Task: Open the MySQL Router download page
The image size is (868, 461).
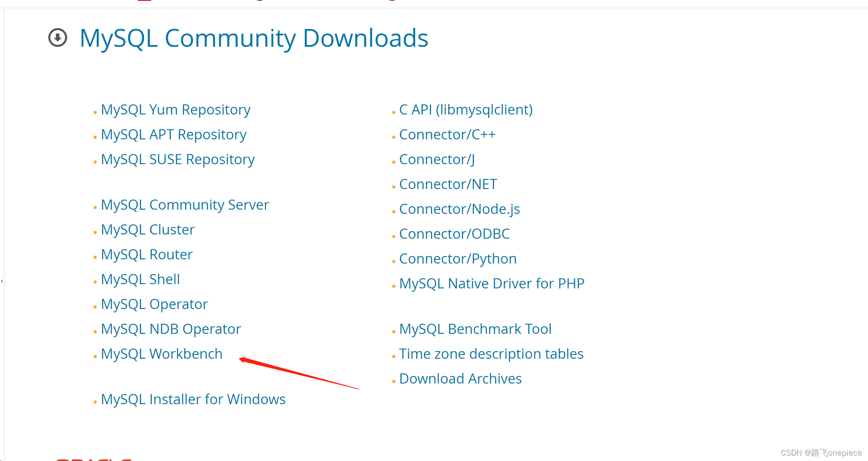Action: (x=147, y=255)
